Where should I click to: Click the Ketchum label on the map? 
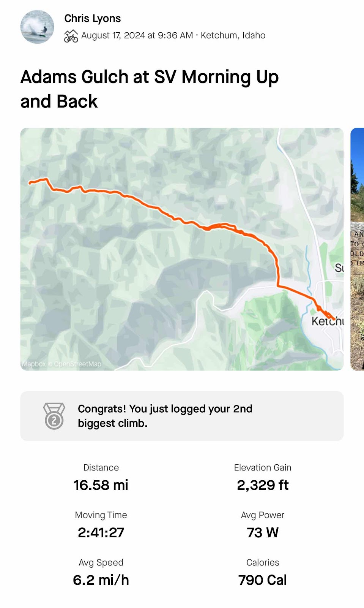click(327, 321)
